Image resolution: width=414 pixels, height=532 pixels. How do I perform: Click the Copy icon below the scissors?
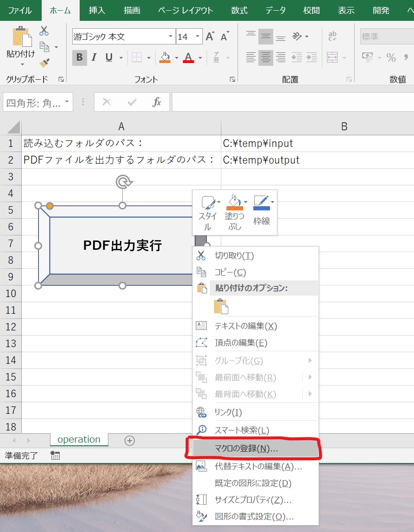pos(44,46)
